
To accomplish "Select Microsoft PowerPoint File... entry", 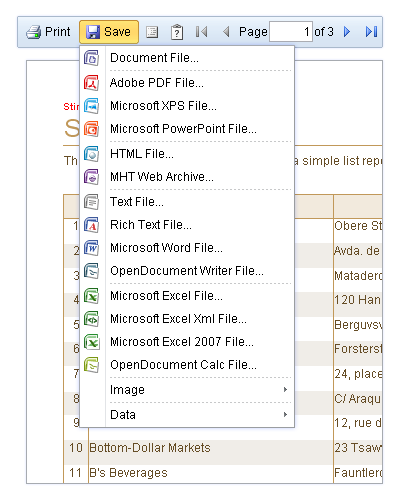I will click(x=187, y=129).
